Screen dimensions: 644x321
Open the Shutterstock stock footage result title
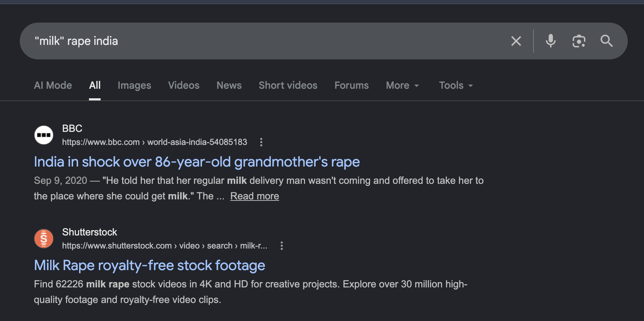click(x=150, y=265)
